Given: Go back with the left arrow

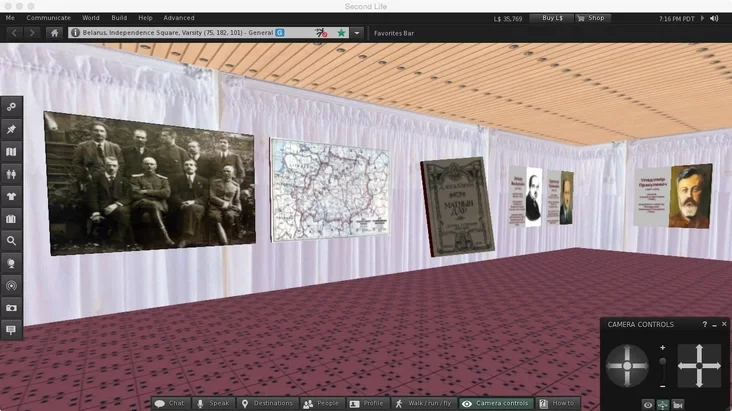Looking at the screenshot, I should pos(14,33).
